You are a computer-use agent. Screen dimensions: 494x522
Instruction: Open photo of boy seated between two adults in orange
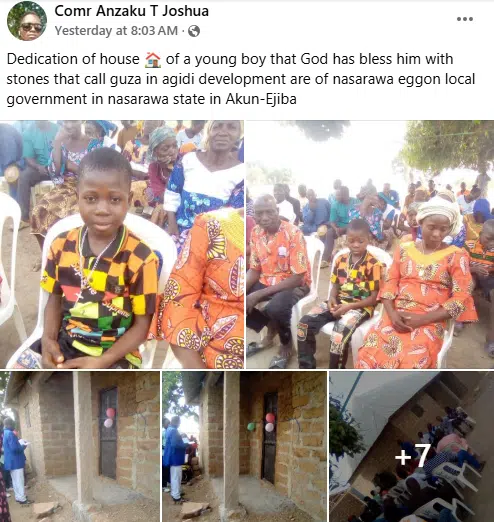pos(370,244)
